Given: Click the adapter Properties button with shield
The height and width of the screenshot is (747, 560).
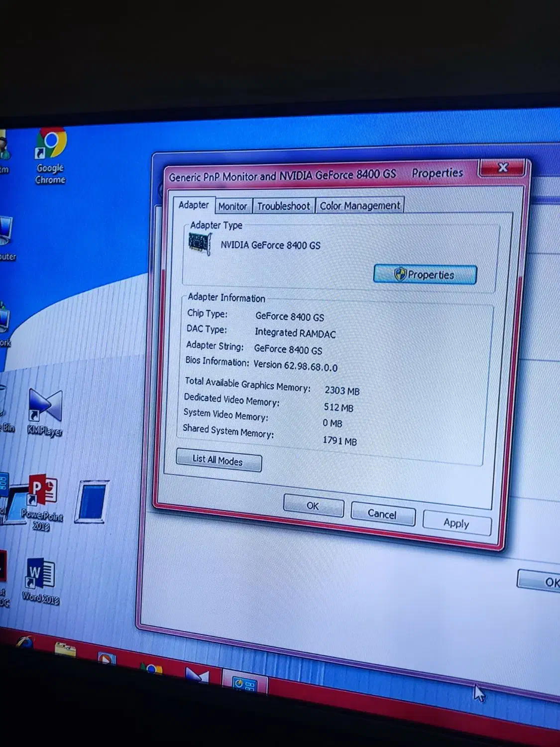Looking at the screenshot, I should [425, 274].
